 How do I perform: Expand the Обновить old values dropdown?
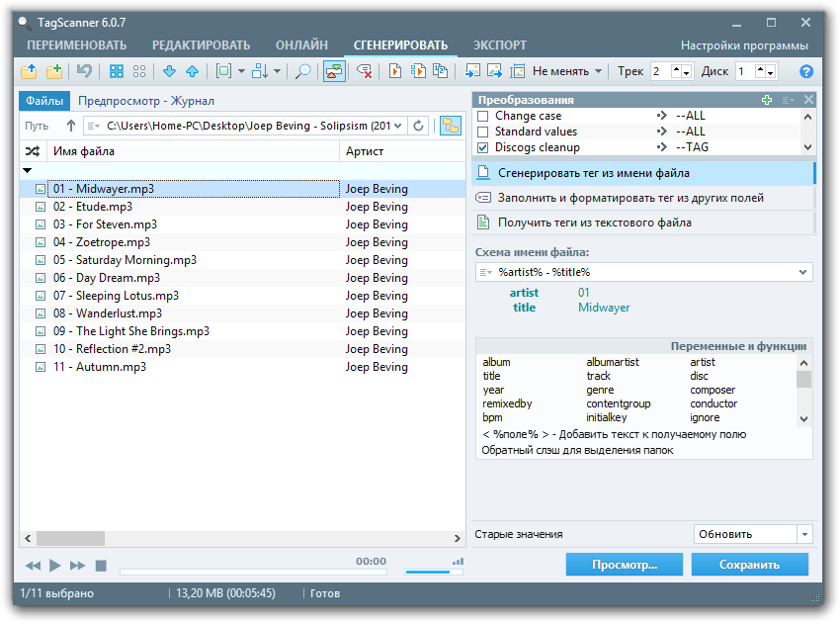pos(804,534)
